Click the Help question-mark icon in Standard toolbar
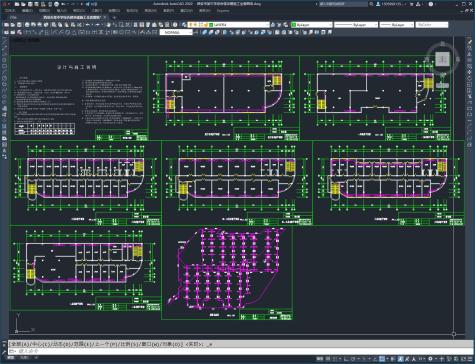This screenshot has height=364, width=475. pyautogui.click(x=175, y=25)
